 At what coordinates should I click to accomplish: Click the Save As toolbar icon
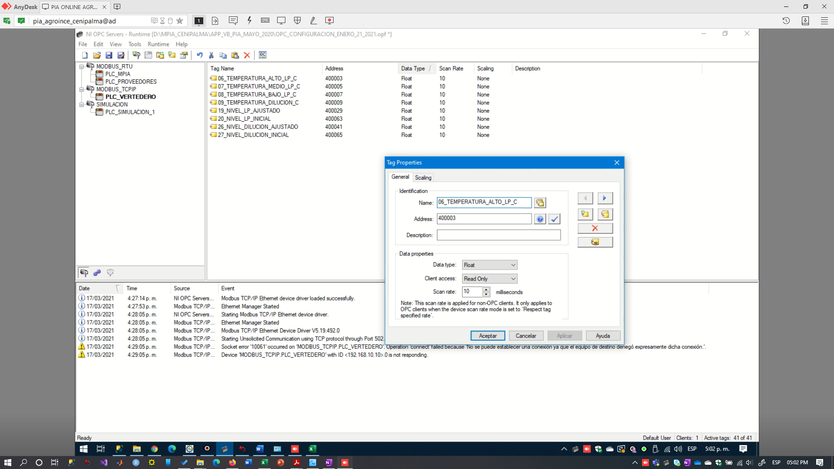pos(121,55)
